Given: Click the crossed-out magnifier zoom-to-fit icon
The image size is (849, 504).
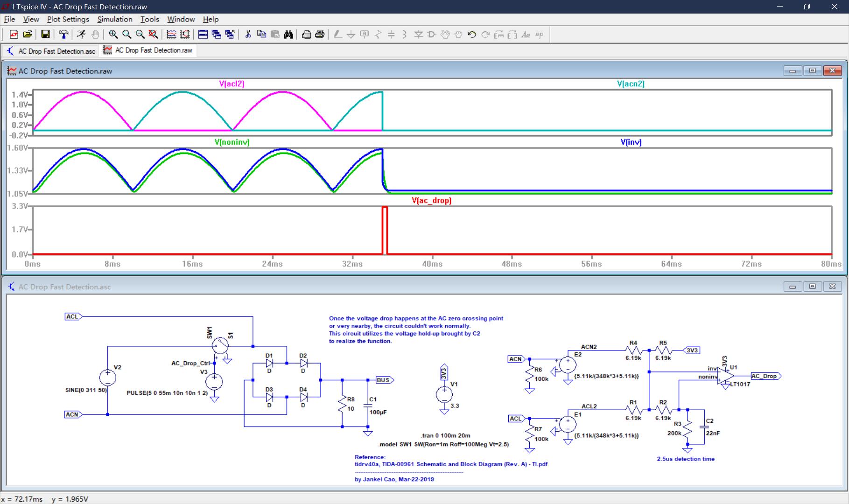Looking at the screenshot, I should click(153, 34).
